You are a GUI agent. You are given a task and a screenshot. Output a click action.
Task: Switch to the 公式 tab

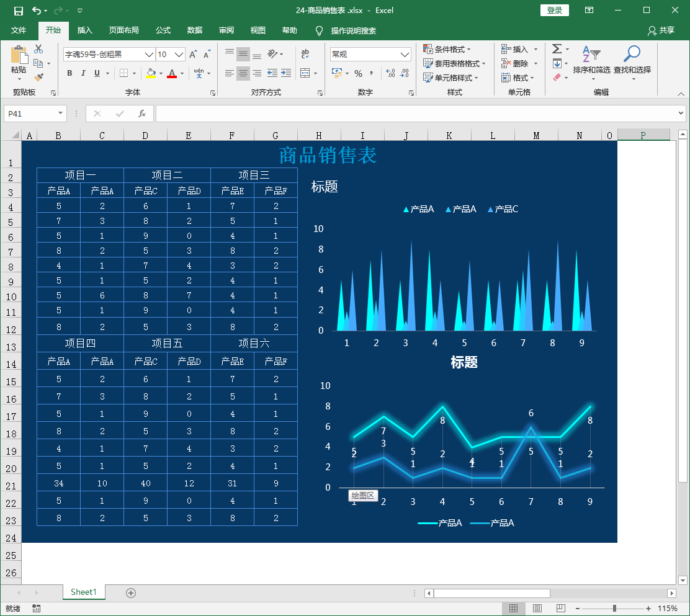point(163,30)
